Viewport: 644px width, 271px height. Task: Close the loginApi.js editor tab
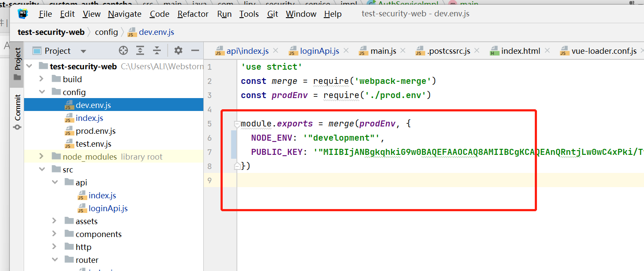point(346,51)
